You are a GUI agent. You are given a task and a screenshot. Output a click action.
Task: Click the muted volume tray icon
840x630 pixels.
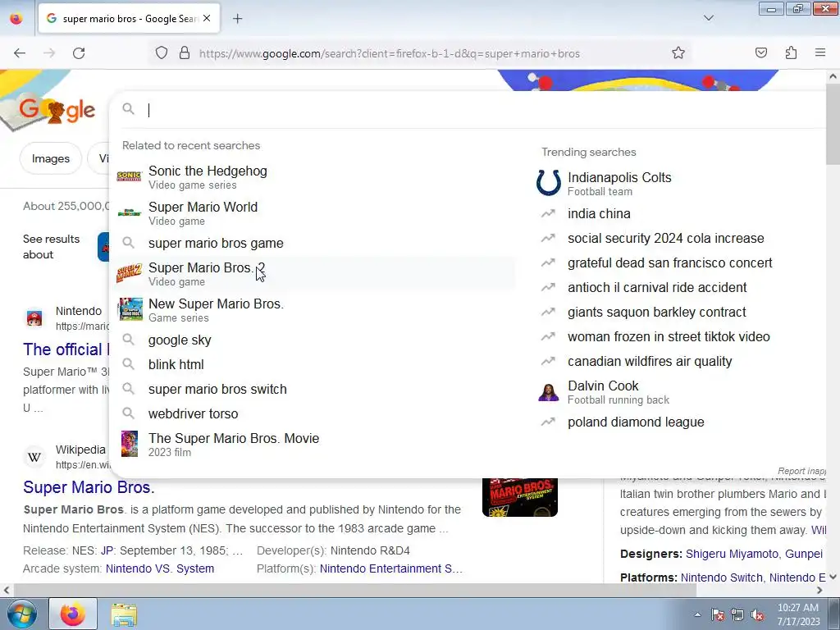click(x=757, y=614)
